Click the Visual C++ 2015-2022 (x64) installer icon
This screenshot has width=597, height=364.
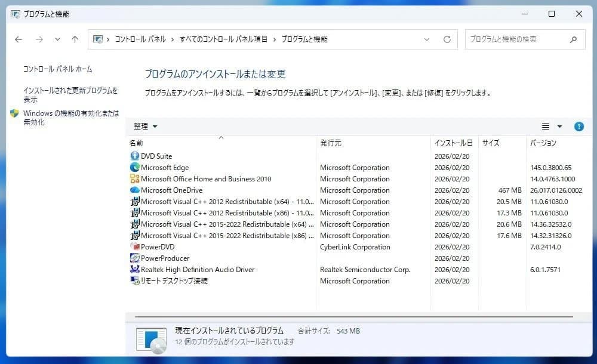(135, 224)
